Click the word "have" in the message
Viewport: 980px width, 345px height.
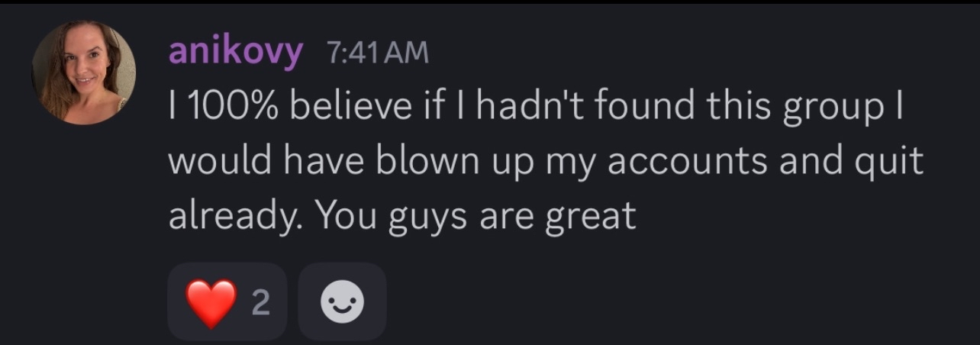(x=326, y=162)
